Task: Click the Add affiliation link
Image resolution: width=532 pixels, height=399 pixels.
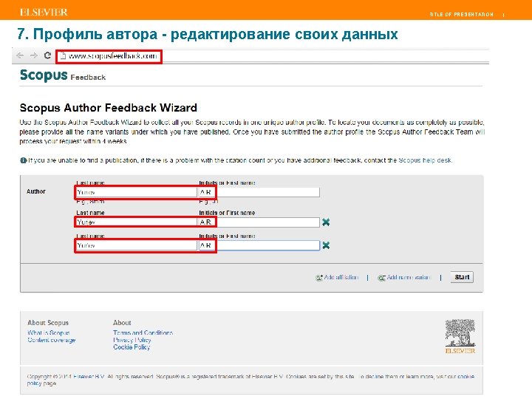Action: [x=337, y=278]
